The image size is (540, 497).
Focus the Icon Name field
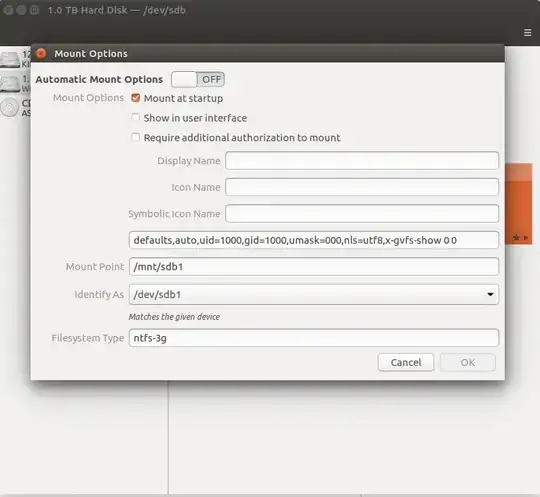(x=362, y=187)
